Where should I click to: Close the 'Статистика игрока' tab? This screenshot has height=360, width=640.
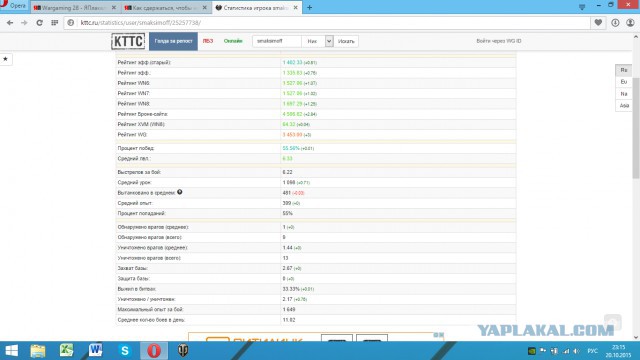[x=296, y=8]
